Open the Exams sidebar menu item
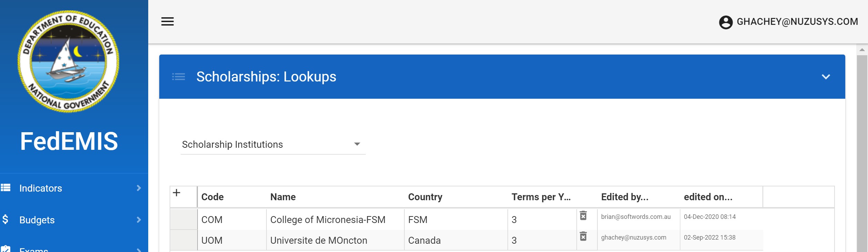 point(34,249)
